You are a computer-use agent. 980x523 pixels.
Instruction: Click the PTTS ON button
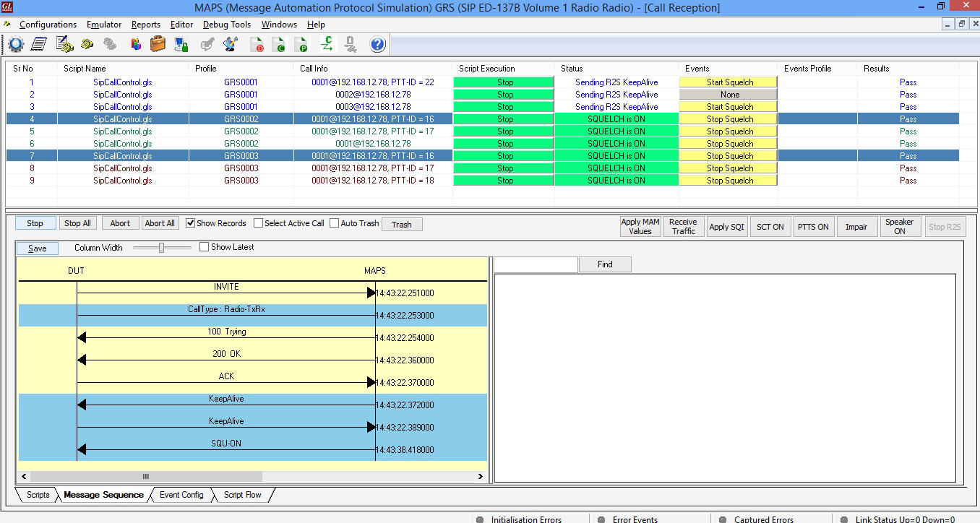(x=813, y=227)
